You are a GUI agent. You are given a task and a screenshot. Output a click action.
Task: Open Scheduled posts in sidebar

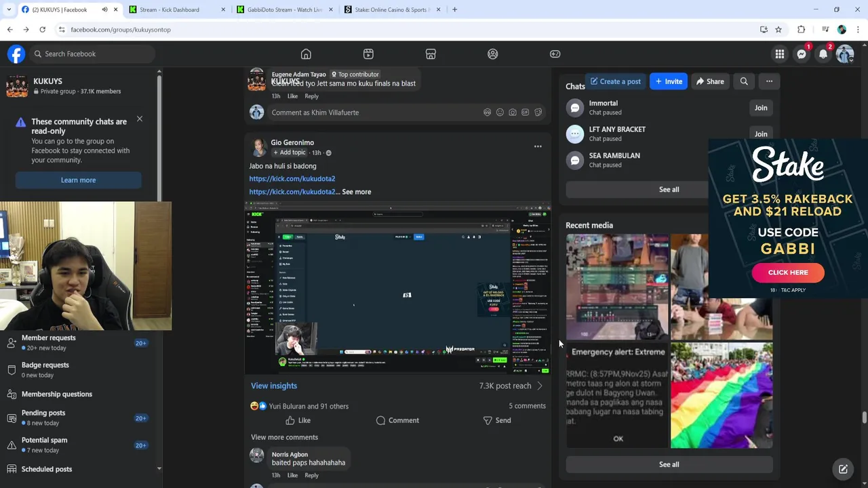tap(79, 469)
